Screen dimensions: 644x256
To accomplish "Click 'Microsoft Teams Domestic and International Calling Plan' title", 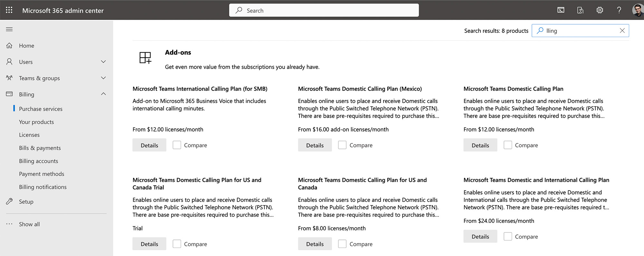I will tap(536, 180).
